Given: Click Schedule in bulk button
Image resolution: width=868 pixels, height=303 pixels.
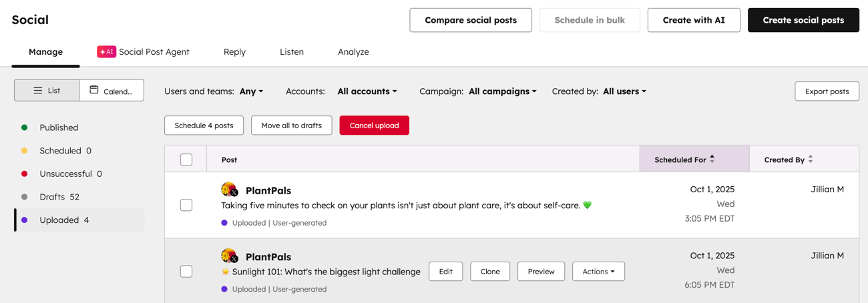Looking at the screenshot, I should (x=590, y=20).
